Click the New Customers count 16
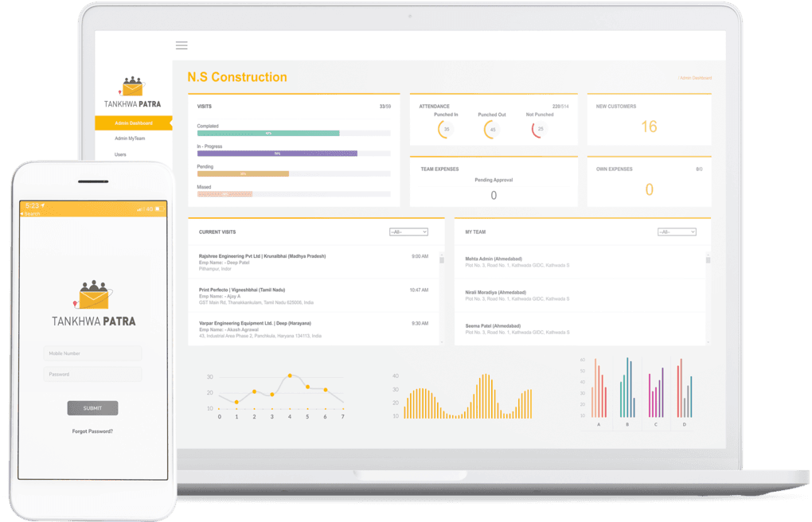This screenshot has width=812, height=522. point(649,127)
